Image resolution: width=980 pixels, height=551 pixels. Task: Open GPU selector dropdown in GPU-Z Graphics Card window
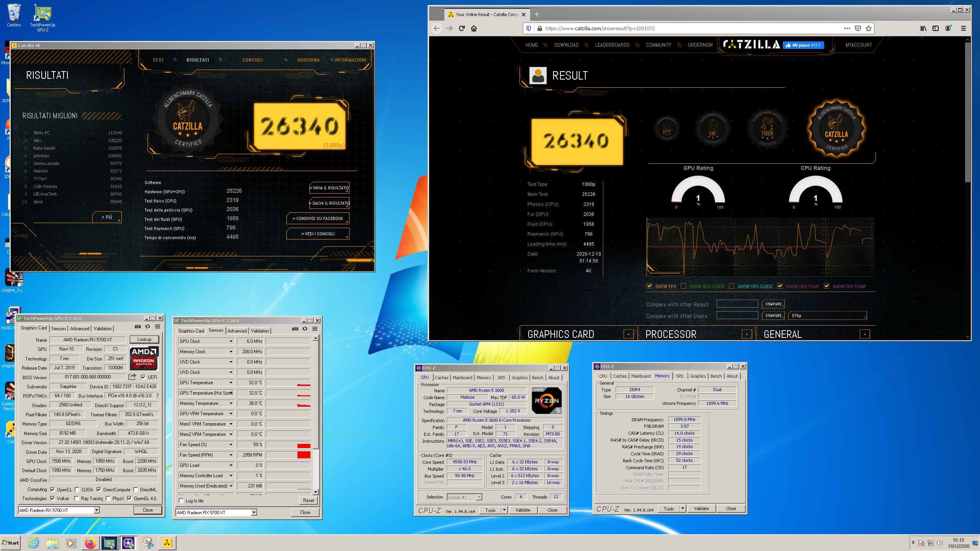coord(97,510)
